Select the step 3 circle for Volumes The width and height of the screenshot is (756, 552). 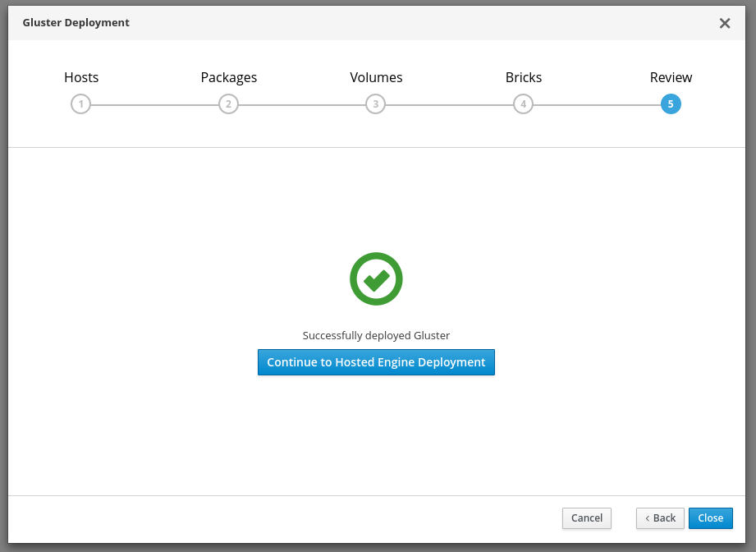[375, 104]
